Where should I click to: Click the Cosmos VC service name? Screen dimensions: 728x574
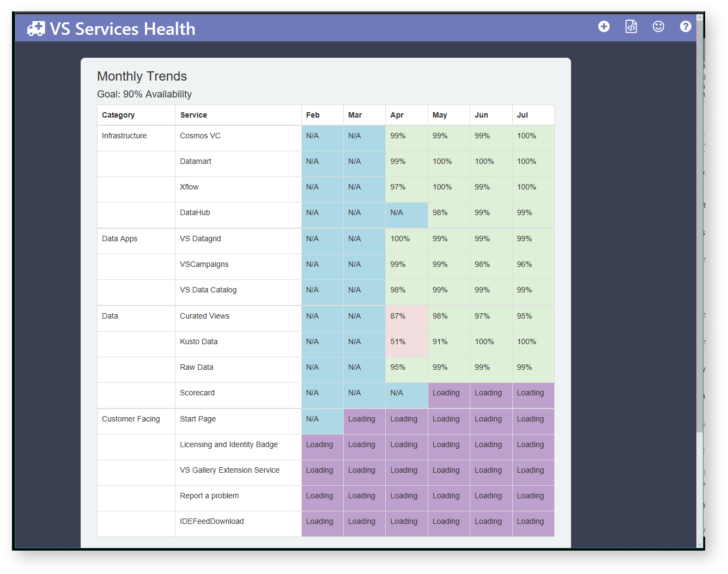(200, 136)
